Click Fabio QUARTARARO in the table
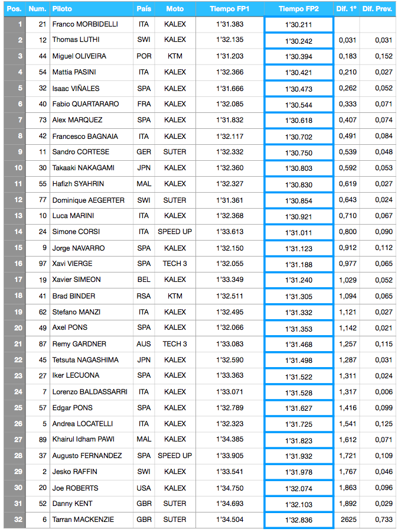The height and width of the screenshot is (532, 401). pyautogui.click(x=86, y=104)
